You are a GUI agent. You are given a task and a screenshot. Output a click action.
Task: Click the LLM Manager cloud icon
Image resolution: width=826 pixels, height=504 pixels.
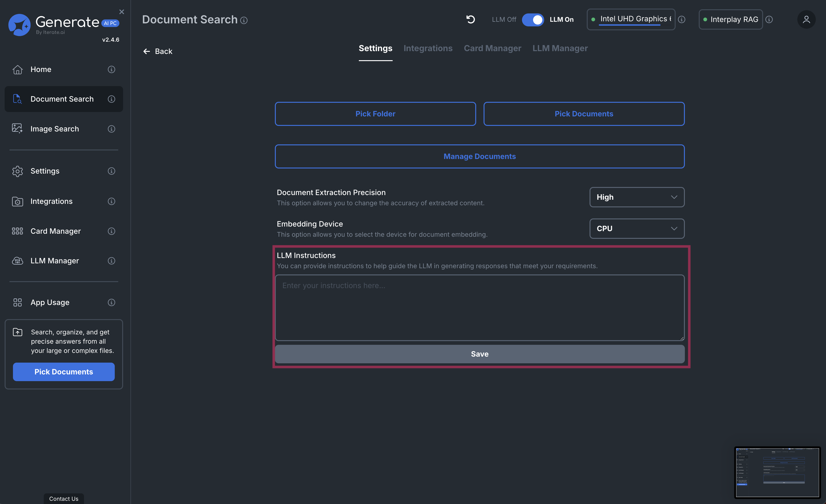(x=17, y=261)
